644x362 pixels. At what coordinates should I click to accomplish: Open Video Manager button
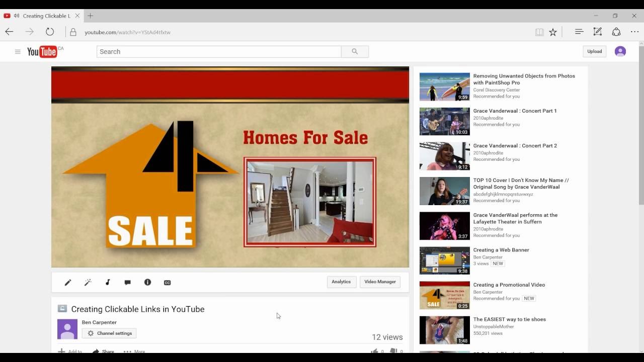(380, 282)
